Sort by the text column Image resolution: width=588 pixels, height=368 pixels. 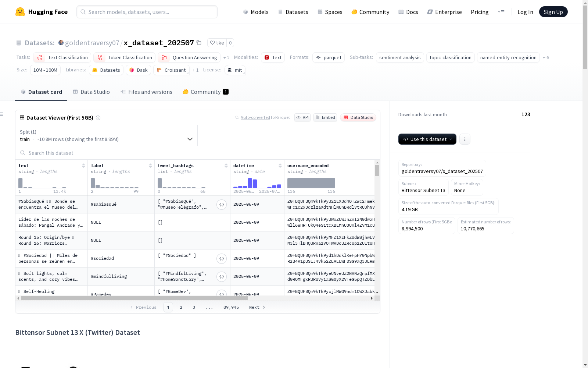pyautogui.click(x=83, y=166)
